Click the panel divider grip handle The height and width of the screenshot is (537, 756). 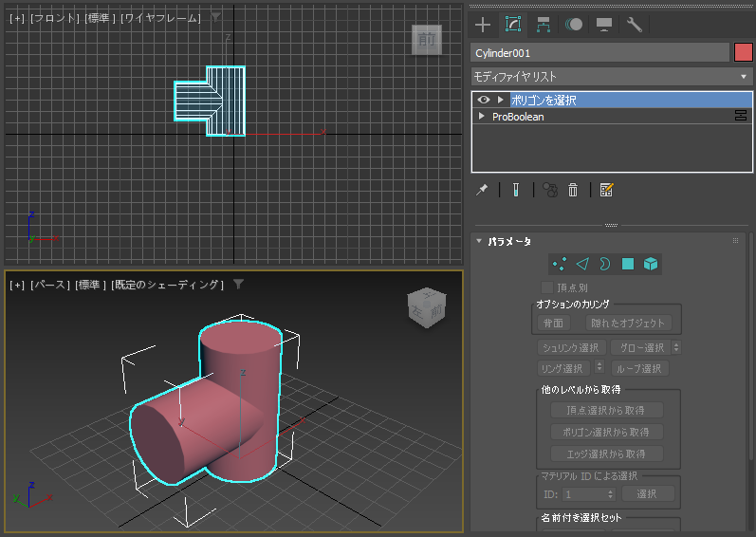[x=612, y=225]
